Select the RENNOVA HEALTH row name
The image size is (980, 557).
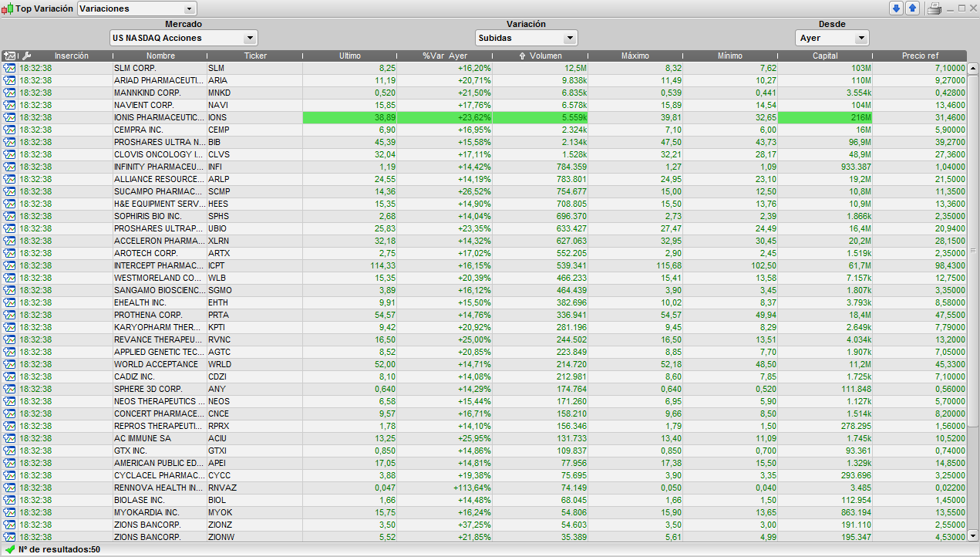click(159, 488)
